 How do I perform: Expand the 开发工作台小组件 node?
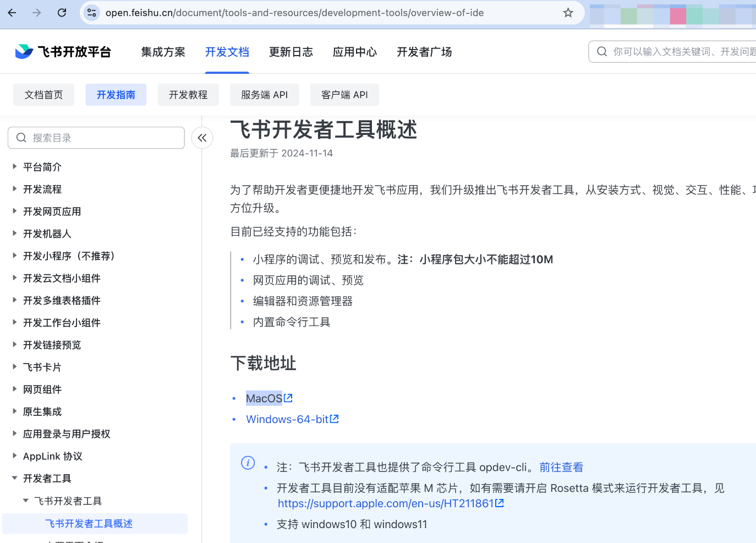coord(15,322)
